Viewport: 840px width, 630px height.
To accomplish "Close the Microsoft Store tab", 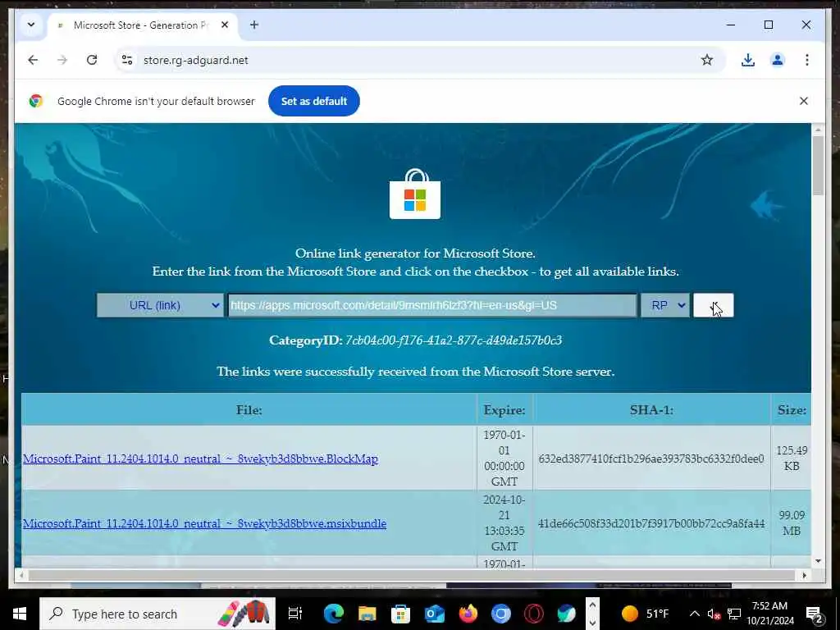I will (x=225, y=25).
